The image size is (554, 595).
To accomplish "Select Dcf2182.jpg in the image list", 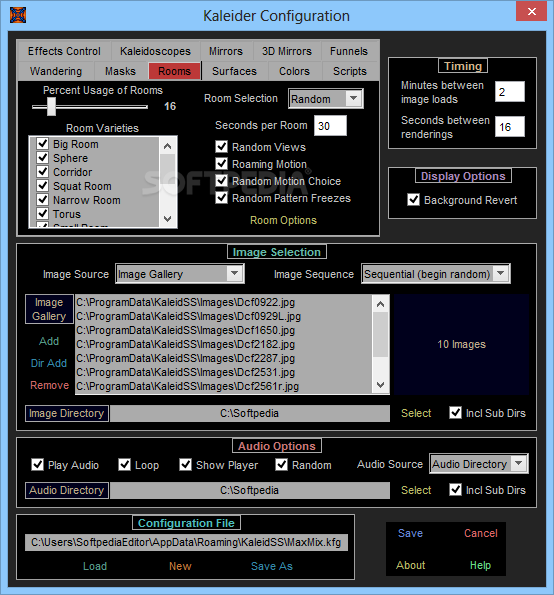I will pos(224,344).
